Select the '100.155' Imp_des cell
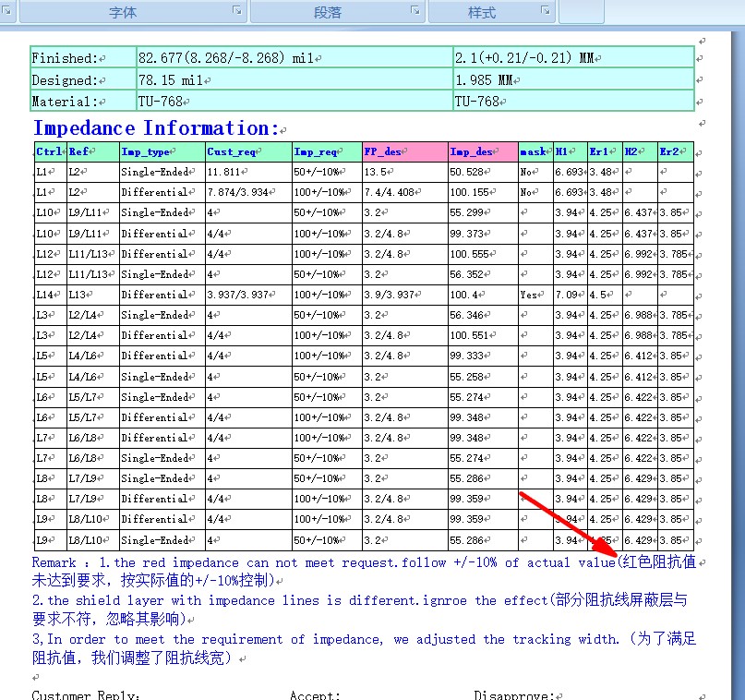745x700 pixels. click(x=483, y=192)
